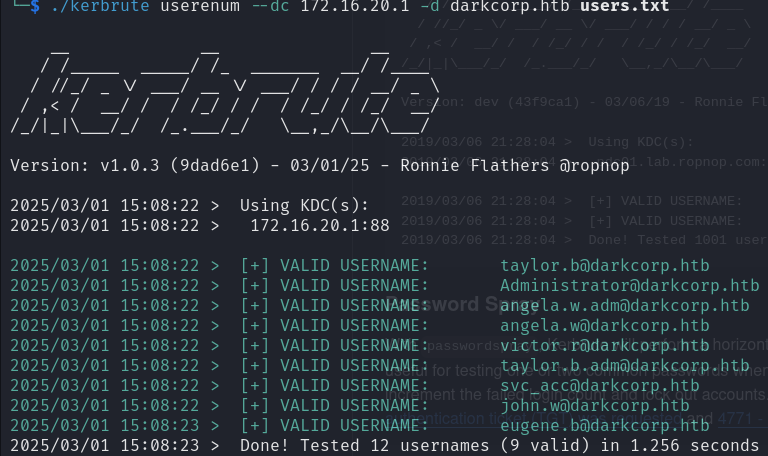Click Administrator@darkcorp.htb username
The width and height of the screenshot is (768, 456).
pyautogui.click(x=629, y=286)
